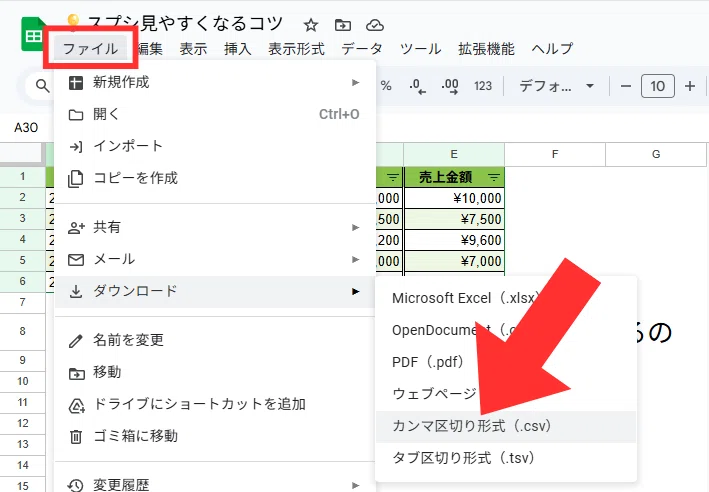The width and height of the screenshot is (709, 492).
Task: Click the move to folder icon beside title
Action: (x=343, y=25)
